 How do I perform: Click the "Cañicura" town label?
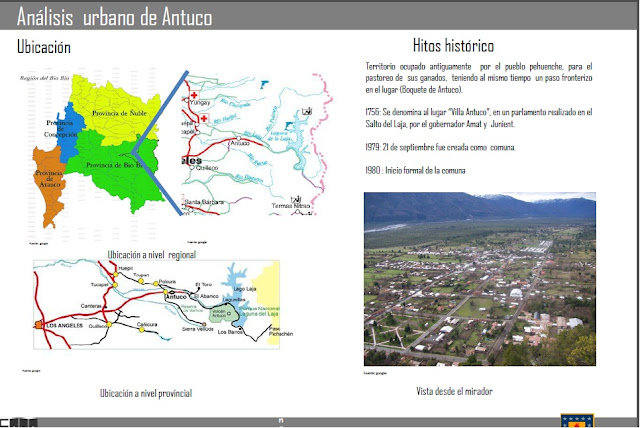(147, 325)
